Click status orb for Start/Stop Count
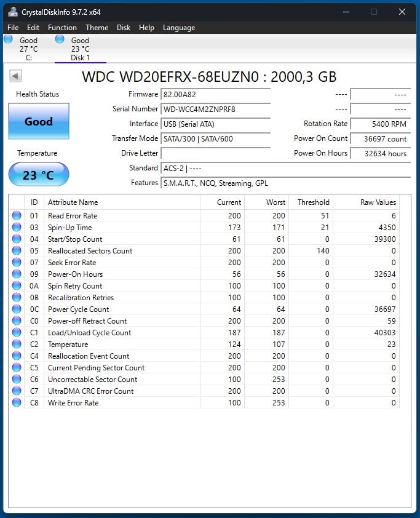The height and width of the screenshot is (518, 420). (17, 239)
